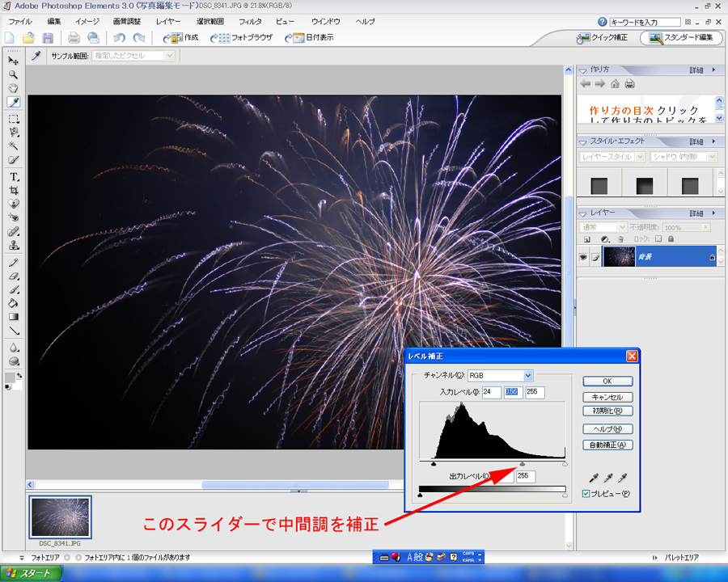
Task: Select the DSC_8341.JPG thumbnail in photo bin
Action: pyautogui.click(x=61, y=517)
